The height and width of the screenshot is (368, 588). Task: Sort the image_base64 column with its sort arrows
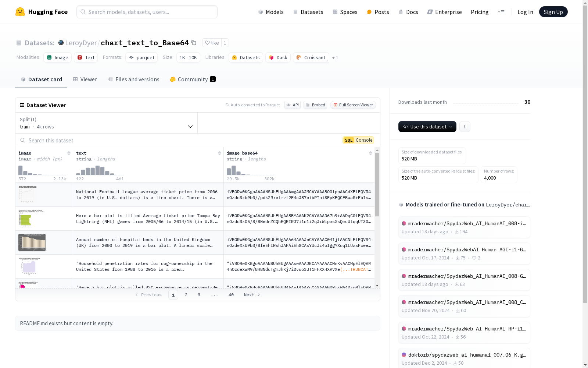pyautogui.click(x=370, y=153)
